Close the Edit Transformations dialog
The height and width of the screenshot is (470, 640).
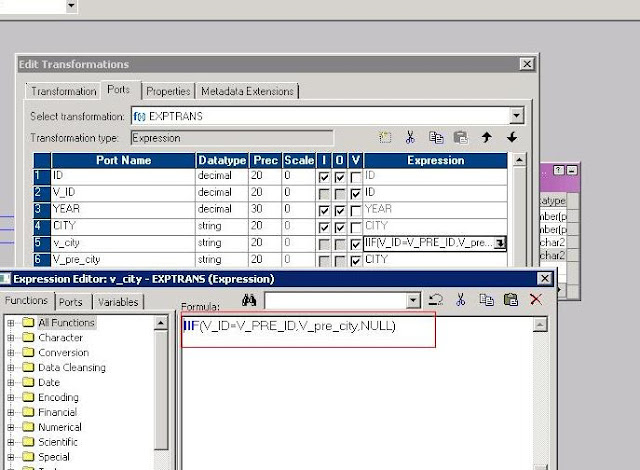pos(527,64)
